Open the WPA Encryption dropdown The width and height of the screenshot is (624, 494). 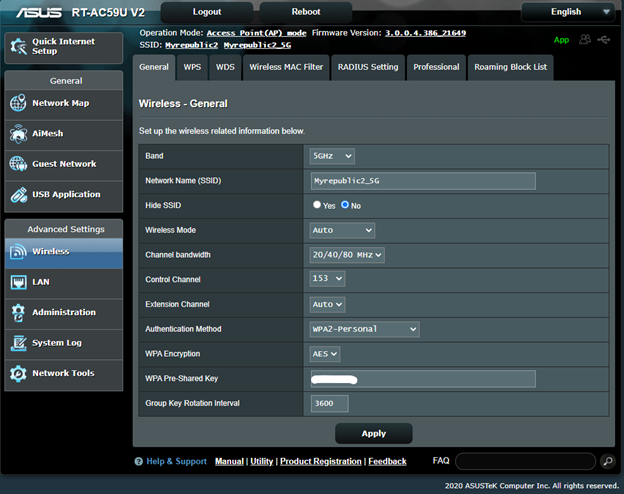pos(325,354)
